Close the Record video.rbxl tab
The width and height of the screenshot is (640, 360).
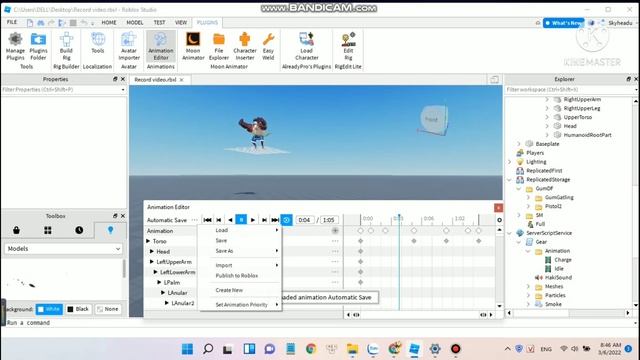[x=182, y=80]
